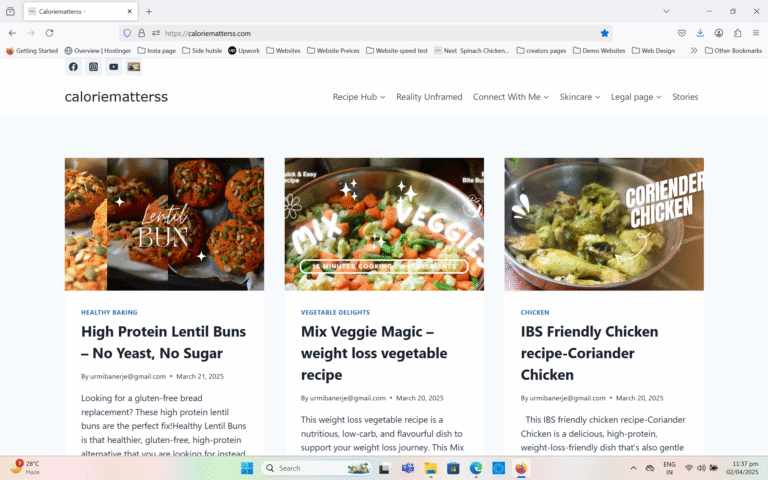This screenshot has height=480, width=768.
Task: Open the Insta page bookmark folder
Action: pos(157,50)
